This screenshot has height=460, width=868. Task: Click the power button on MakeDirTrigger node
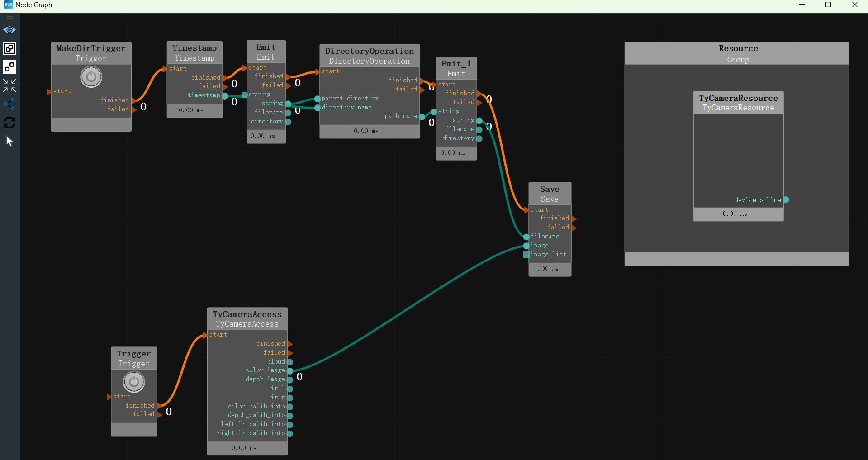pyautogui.click(x=91, y=77)
